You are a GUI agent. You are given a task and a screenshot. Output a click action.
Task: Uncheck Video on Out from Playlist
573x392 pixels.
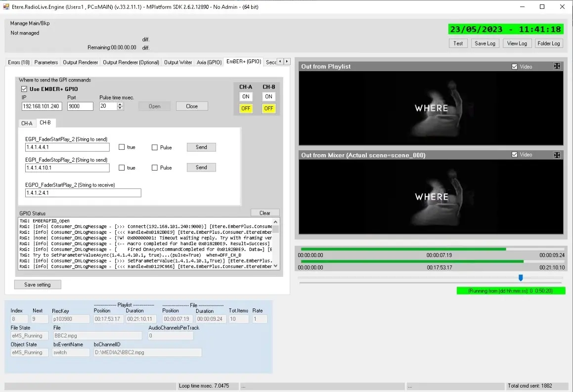(515, 66)
